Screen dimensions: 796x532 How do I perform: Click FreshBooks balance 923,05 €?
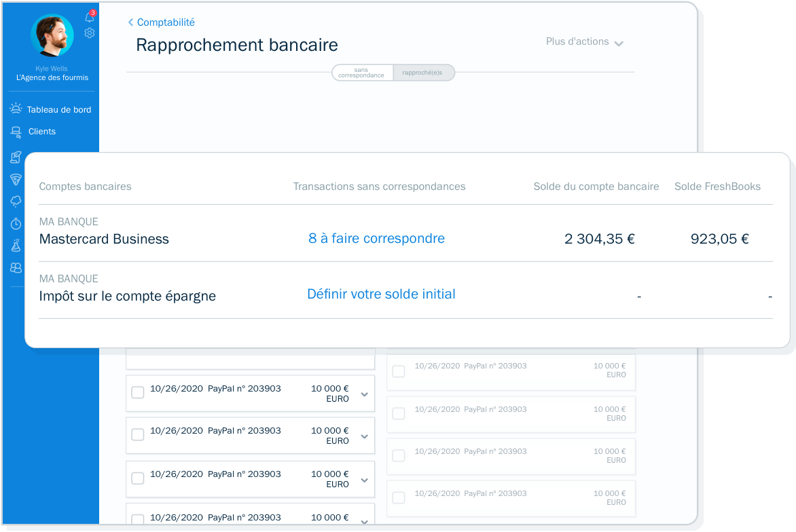720,239
